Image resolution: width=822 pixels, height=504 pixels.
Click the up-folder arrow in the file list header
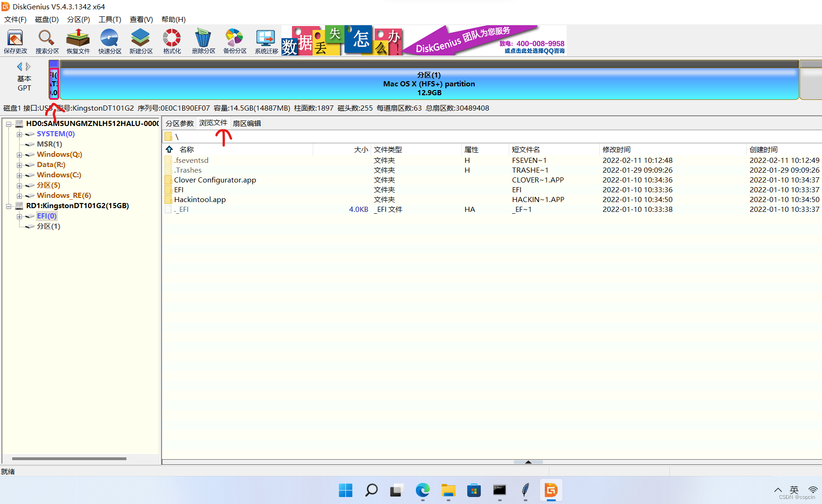[169, 149]
